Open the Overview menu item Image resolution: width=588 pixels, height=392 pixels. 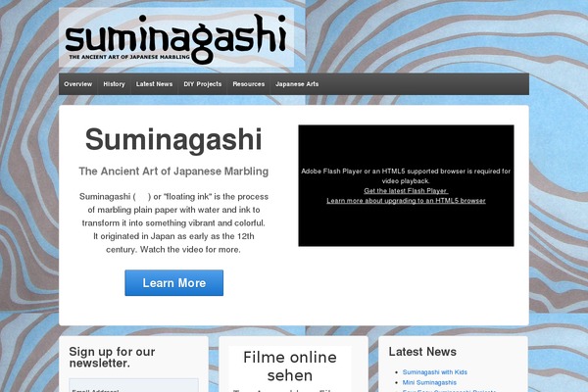pos(78,84)
